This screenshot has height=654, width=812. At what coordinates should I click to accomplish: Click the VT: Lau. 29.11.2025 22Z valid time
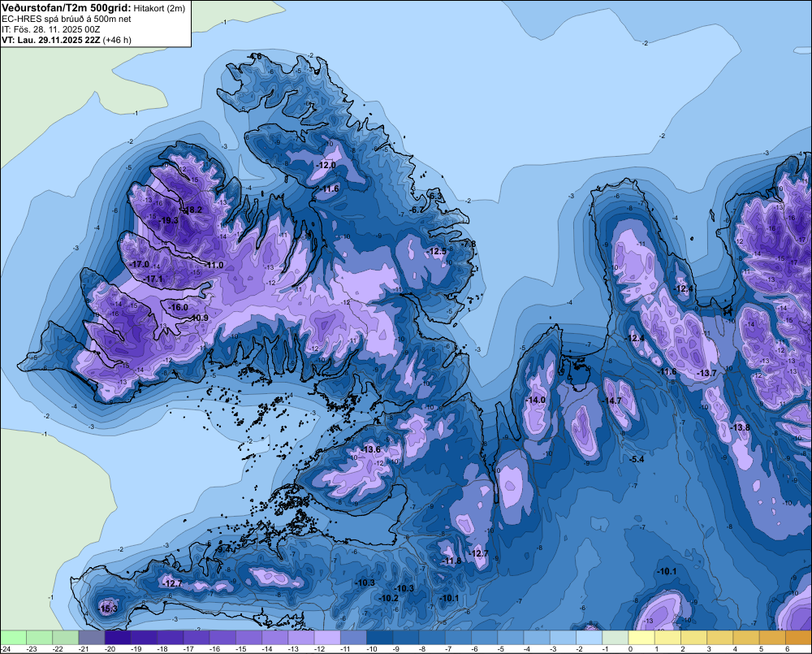(50, 40)
